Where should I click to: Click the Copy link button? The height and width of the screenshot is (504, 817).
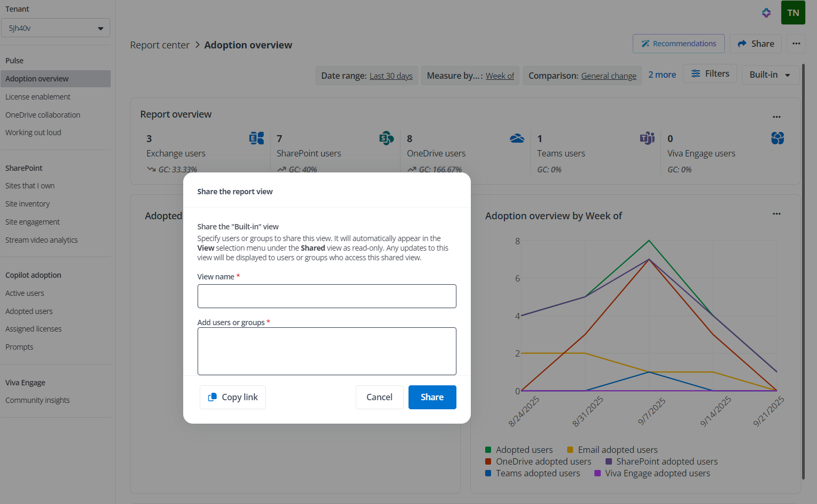233,397
